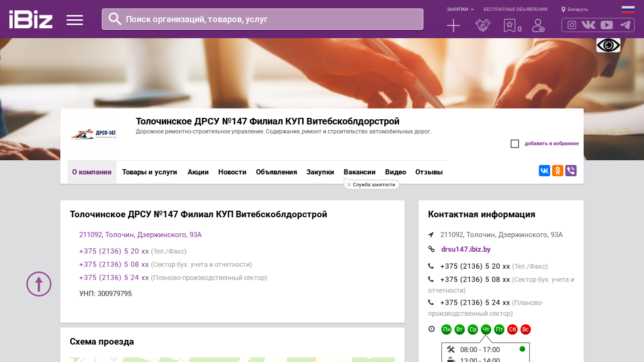Select Thursday (Чт) schedule day
The image size is (644, 362).
(x=486, y=329)
